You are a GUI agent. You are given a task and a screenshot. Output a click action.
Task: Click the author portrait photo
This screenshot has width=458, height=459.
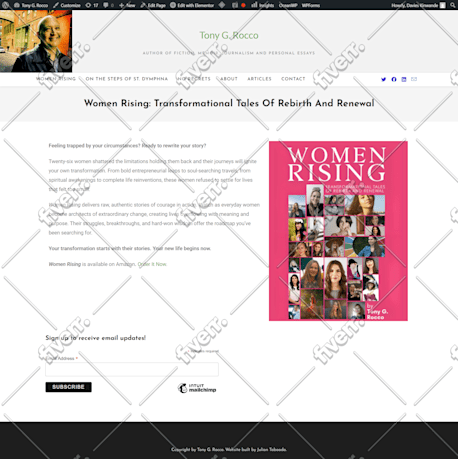click(x=36, y=41)
